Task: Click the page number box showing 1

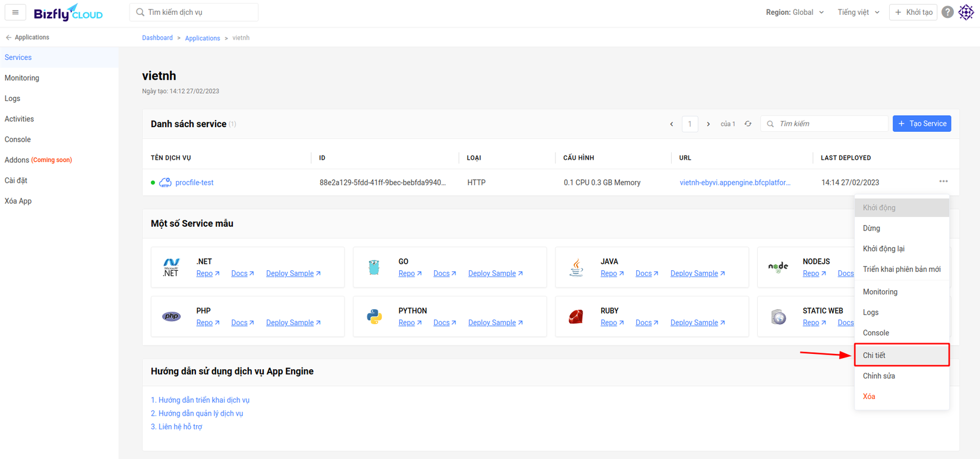Action: 690,124
